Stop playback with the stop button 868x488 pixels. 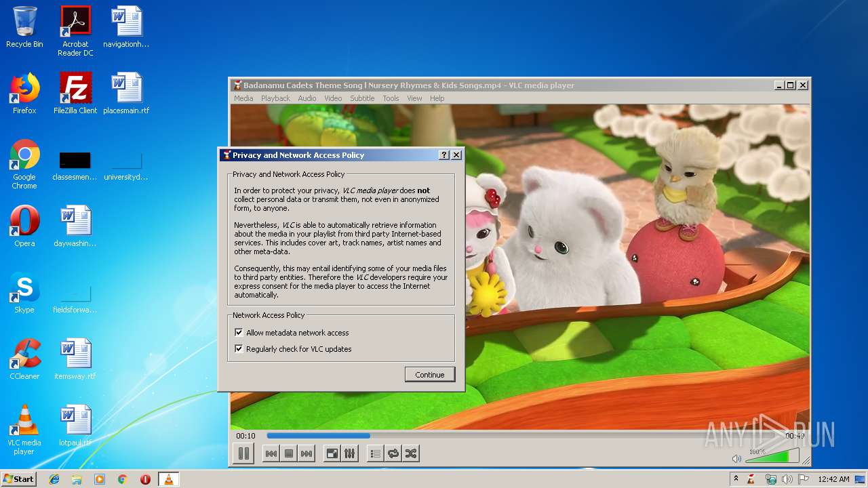point(289,453)
